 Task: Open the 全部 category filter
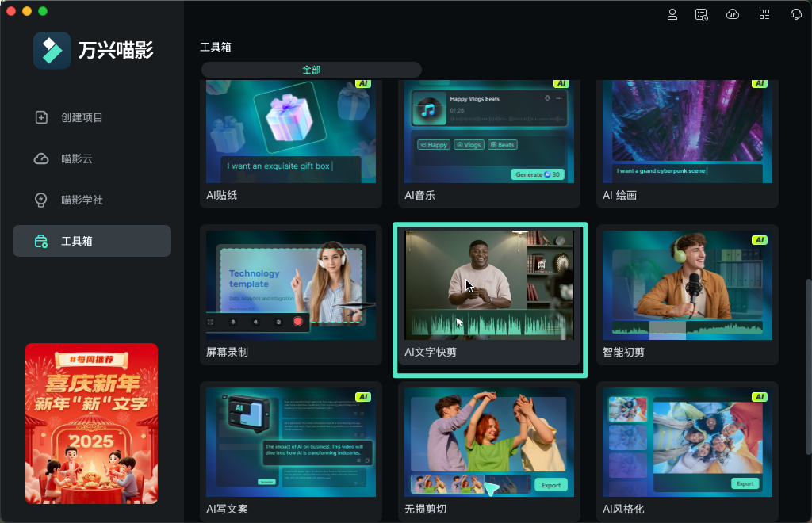pyautogui.click(x=310, y=70)
